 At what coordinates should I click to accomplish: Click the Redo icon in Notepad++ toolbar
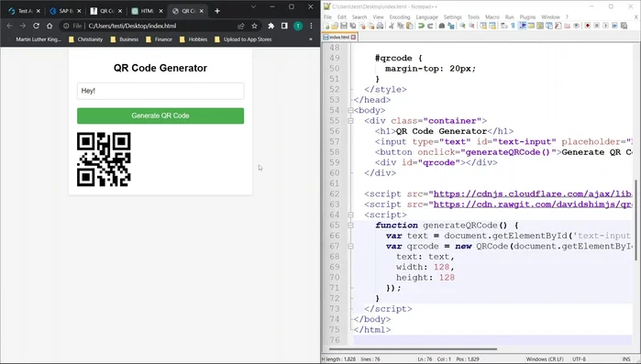[430, 26]
